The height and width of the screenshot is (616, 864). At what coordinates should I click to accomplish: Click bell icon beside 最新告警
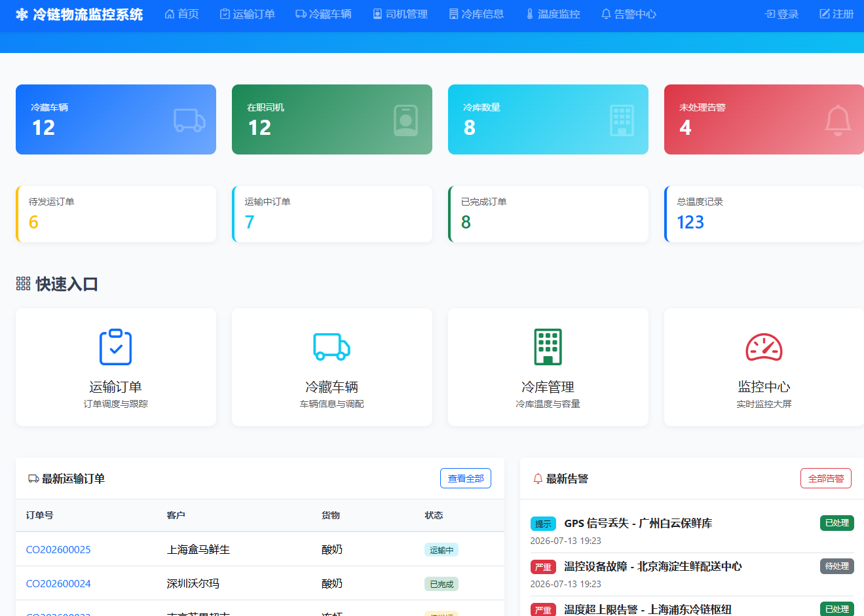[x=538, y=479]
